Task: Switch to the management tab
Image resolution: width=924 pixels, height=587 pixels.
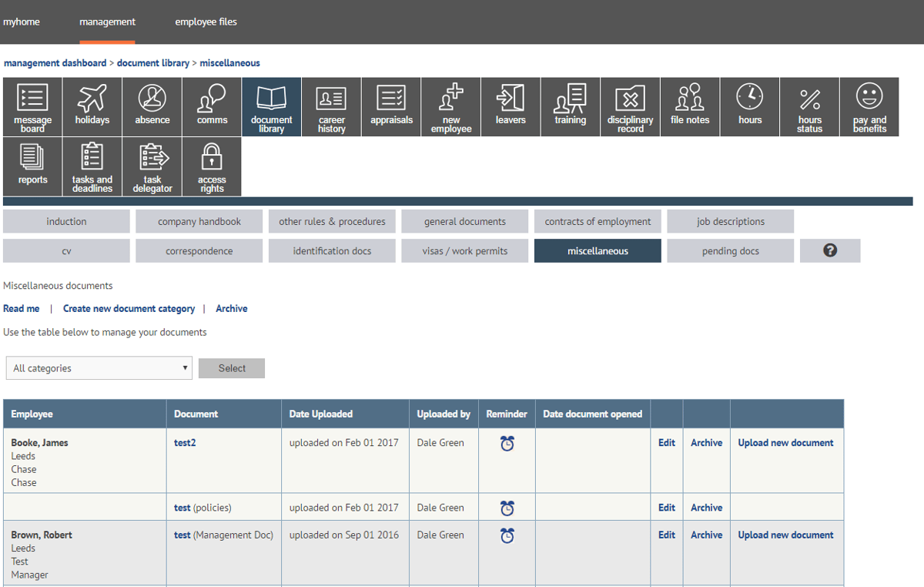Action: [107, 22]
